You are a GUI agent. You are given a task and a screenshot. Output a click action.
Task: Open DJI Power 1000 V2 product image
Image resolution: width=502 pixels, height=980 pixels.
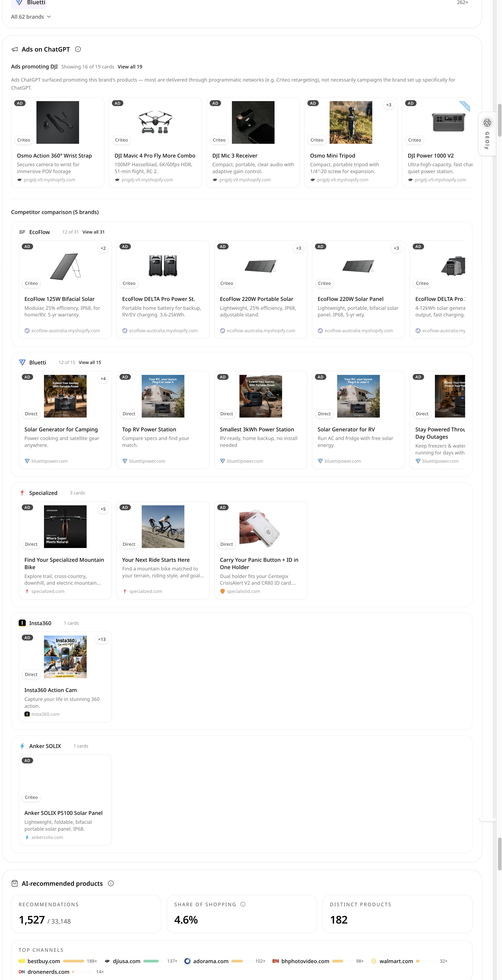point(449,122)
